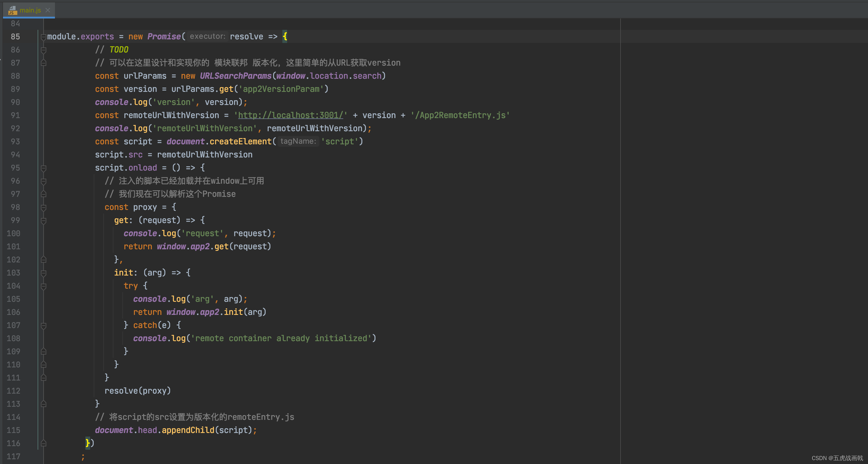868x464 pixels.
Task: Click 'module.exports' on line 85
Action: (x=81, y=37)
